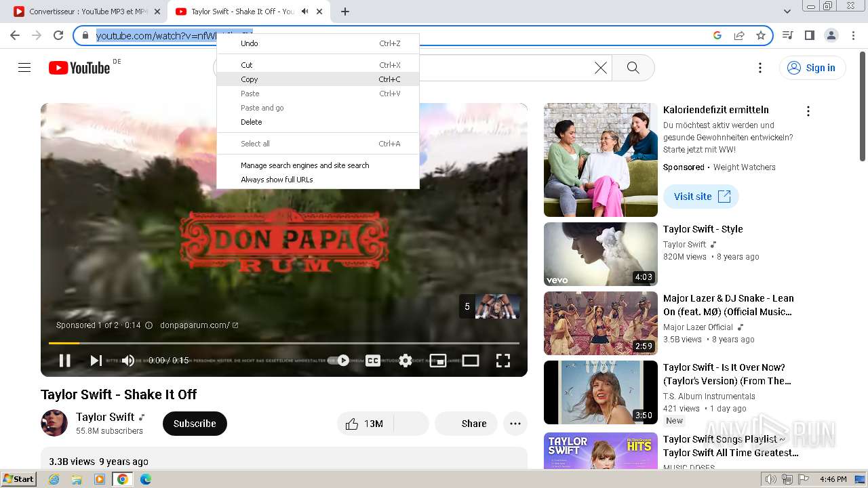Open Chrome three-dot menu
The width and height of the screenshot is (868, 488).
click(x=852, y=35)
